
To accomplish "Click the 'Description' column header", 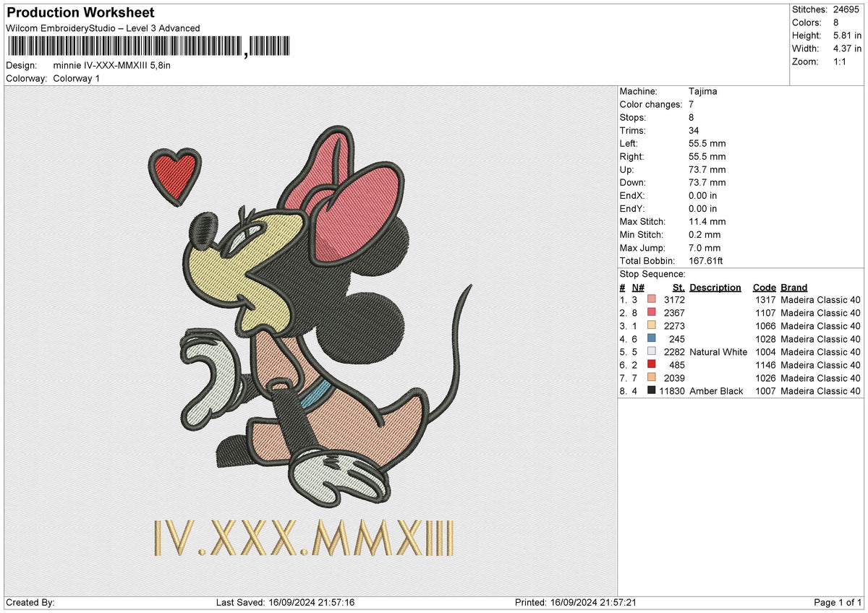I will point(715,287).
